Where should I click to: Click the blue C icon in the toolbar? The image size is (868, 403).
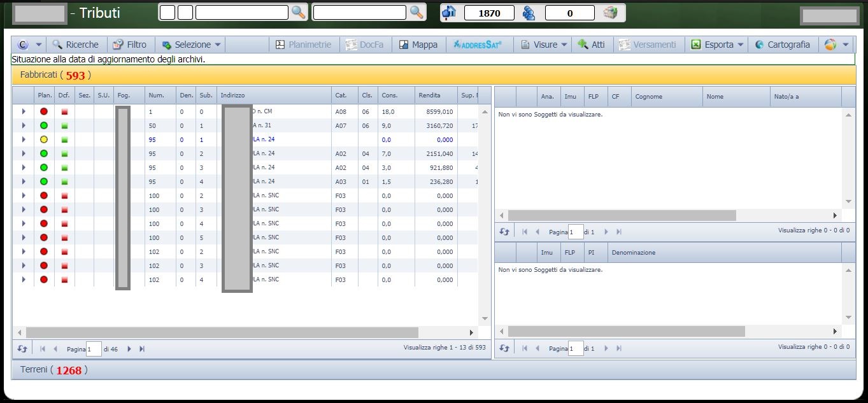click(24, 45)
